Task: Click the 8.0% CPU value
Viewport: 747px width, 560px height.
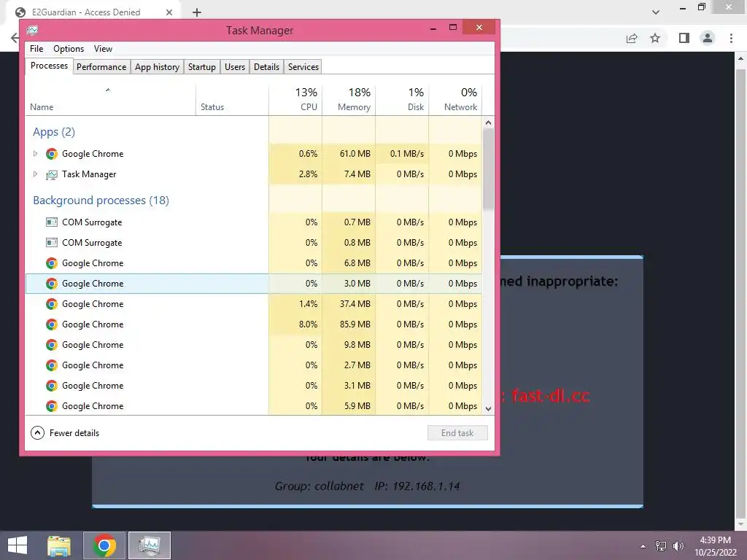Action: pyautogui.click(x=309, y=324)
